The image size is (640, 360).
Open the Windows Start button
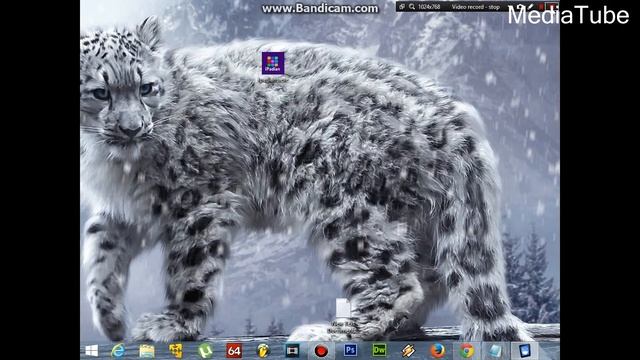[x=91, y=351]
